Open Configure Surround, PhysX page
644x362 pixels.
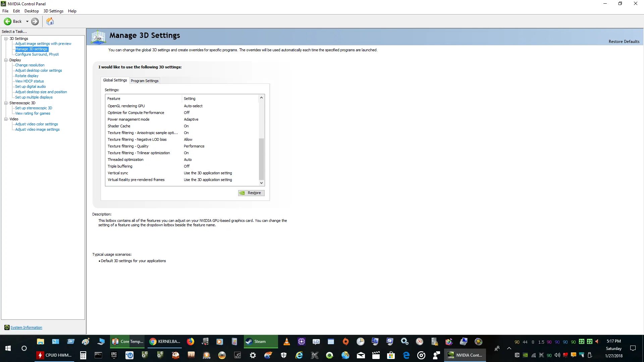(x=37, y=54)
